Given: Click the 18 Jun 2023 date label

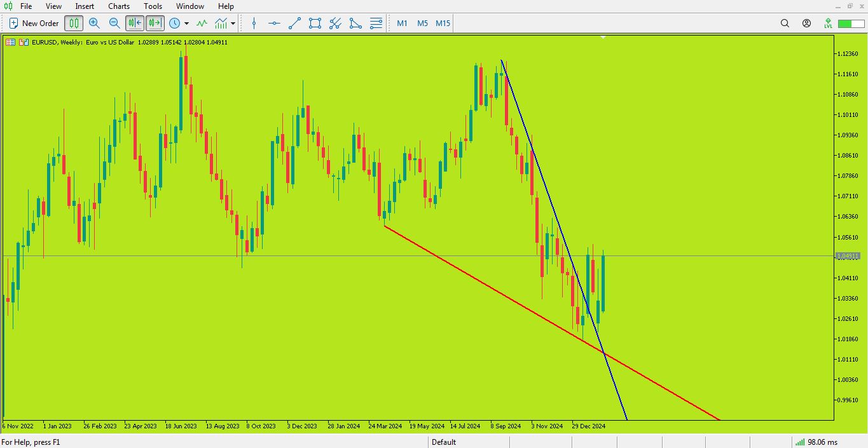Looking at the screenshot, I should pyautogui.click(x=182, y=426).
